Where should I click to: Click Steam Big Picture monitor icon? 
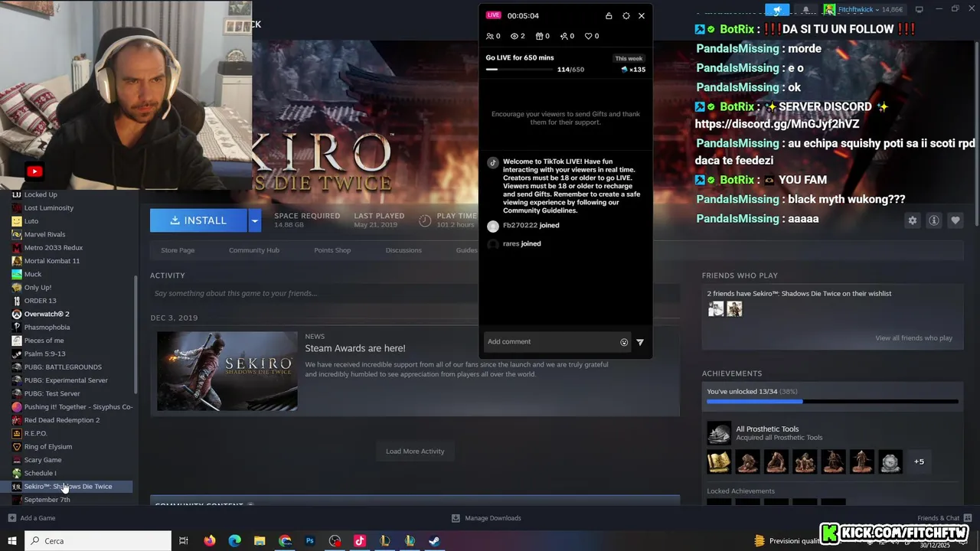pos(920,9)
